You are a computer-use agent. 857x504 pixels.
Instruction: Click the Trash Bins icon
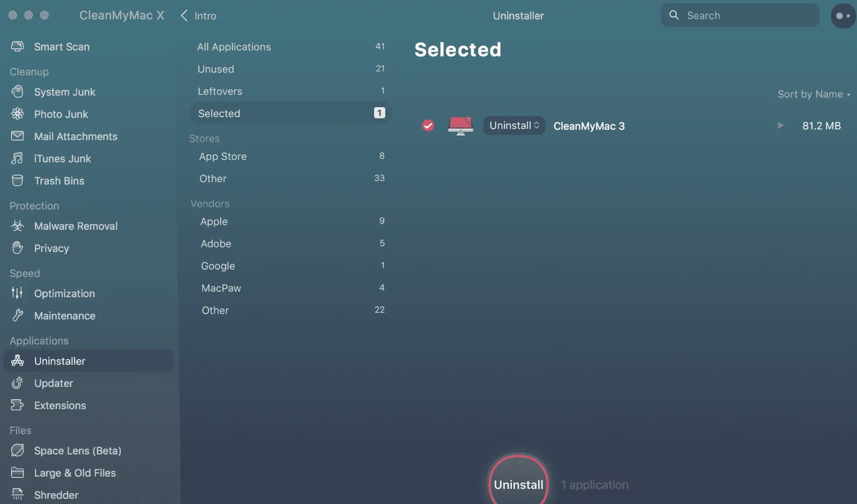[x=17, y=181]
